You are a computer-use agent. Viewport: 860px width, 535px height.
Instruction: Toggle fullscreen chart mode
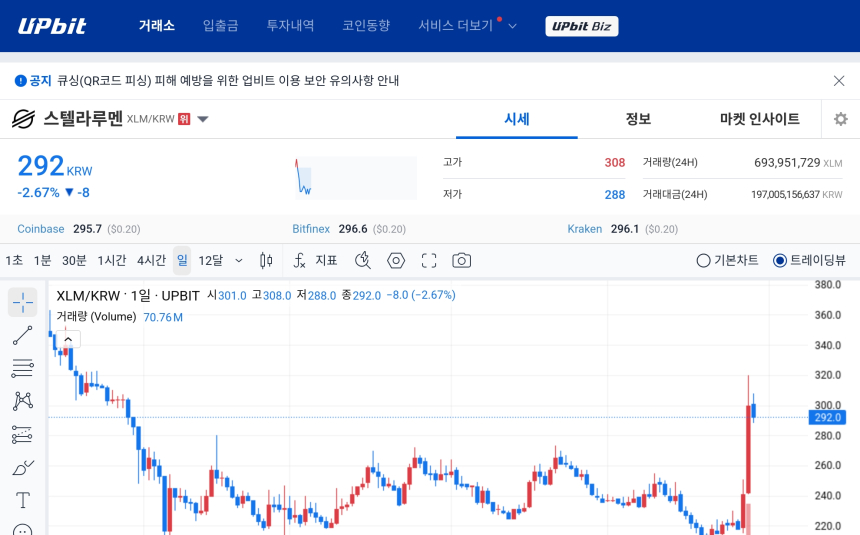coord(429,261)
